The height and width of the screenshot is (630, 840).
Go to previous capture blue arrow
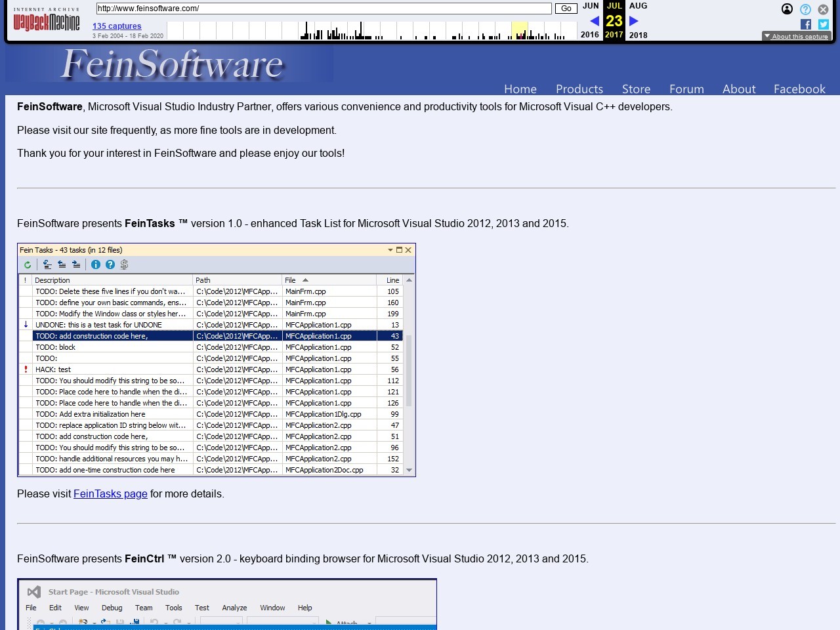point(595,21)
